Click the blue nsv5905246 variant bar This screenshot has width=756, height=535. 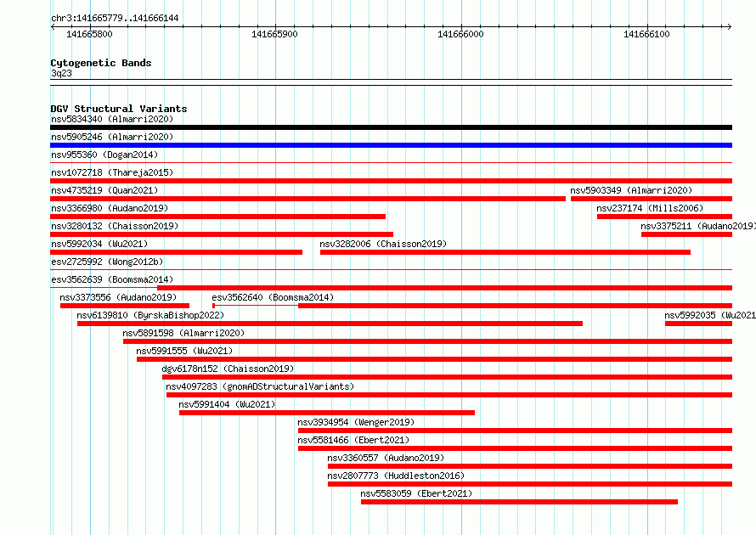pyautogui.click(x=391, y=145)
